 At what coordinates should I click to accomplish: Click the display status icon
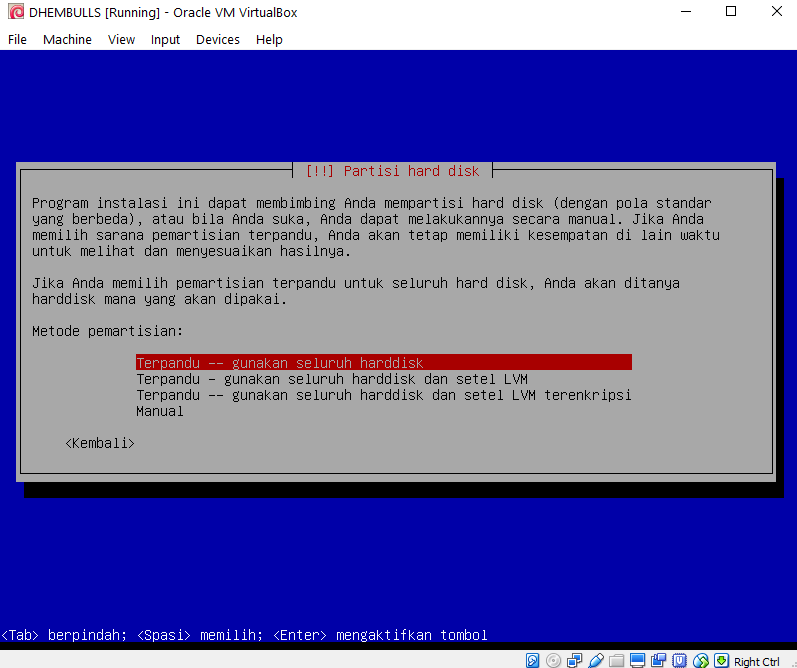pos(637,660)
